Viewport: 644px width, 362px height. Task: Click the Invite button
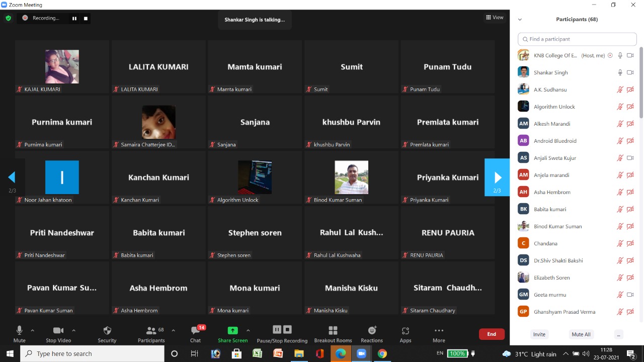539,334
